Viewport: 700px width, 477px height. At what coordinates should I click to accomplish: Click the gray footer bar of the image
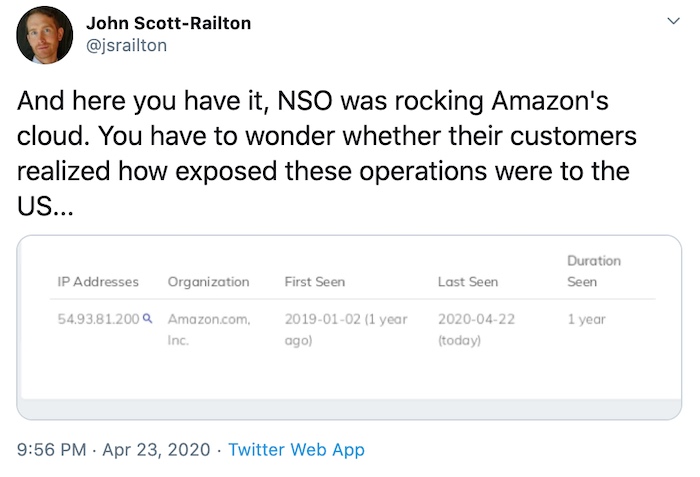(349, 408)
